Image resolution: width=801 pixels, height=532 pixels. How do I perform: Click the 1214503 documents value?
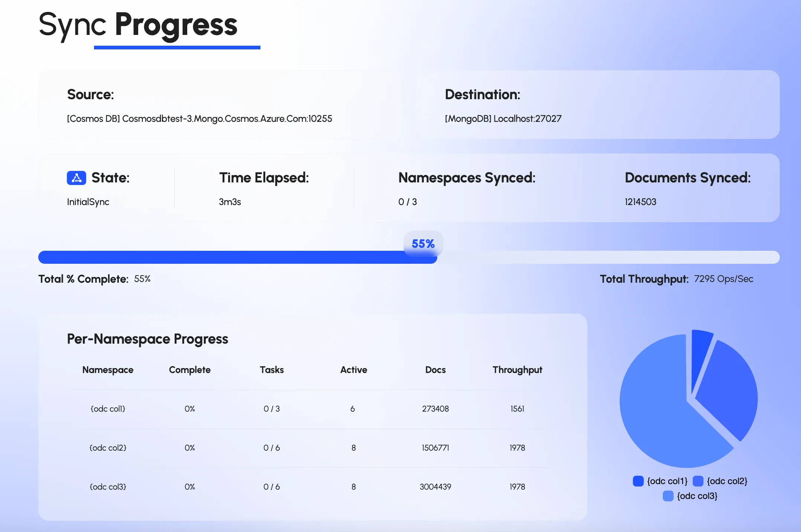[x=641, y=202]
